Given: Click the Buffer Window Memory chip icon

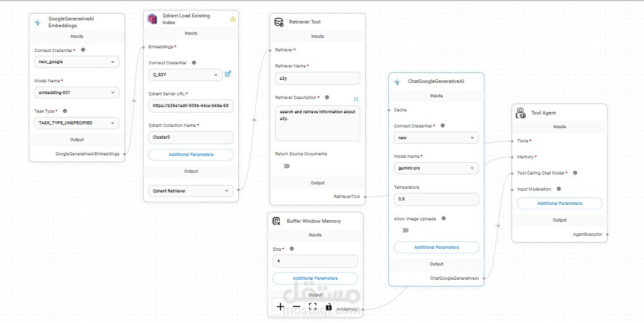Looking at the screenshot, I should pos(276,222).
